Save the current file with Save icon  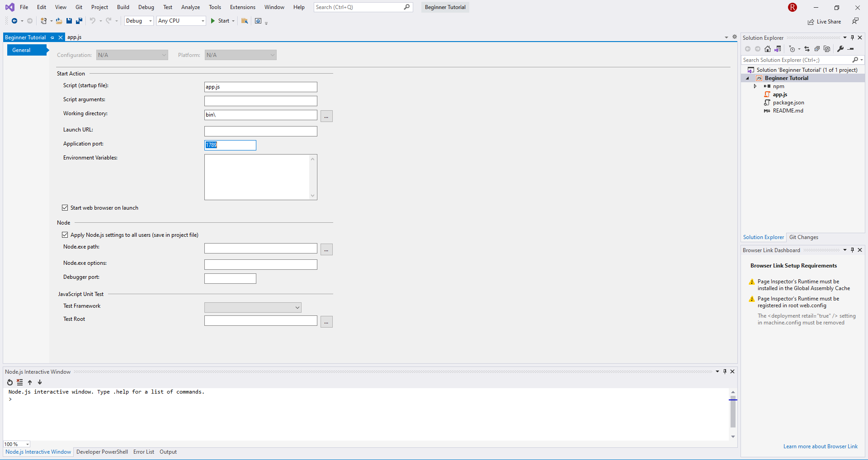(69, 21)
